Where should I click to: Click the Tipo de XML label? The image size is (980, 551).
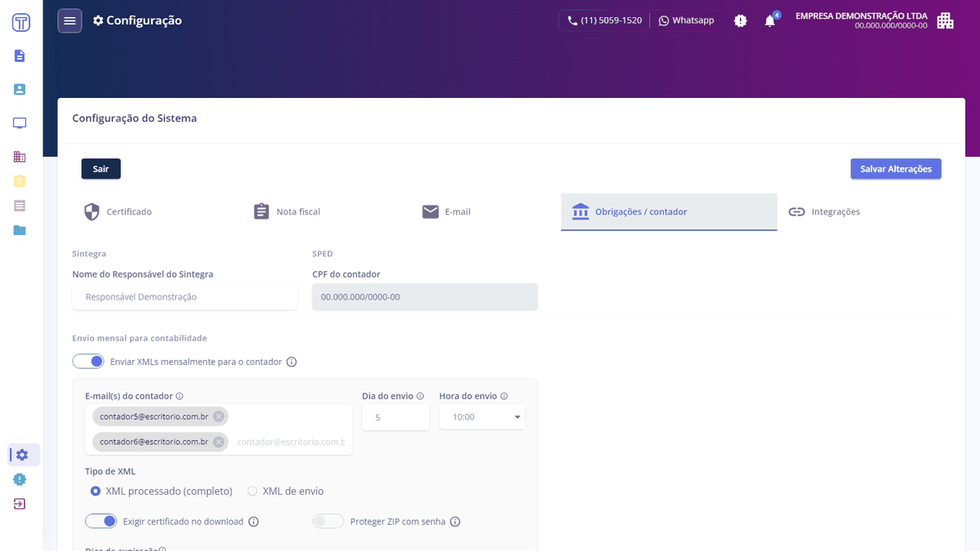pos(110,472)
